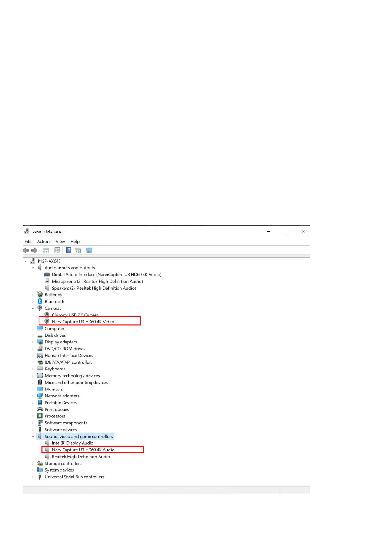Click the Help question-mark toolbar icon

click(69, 251)
